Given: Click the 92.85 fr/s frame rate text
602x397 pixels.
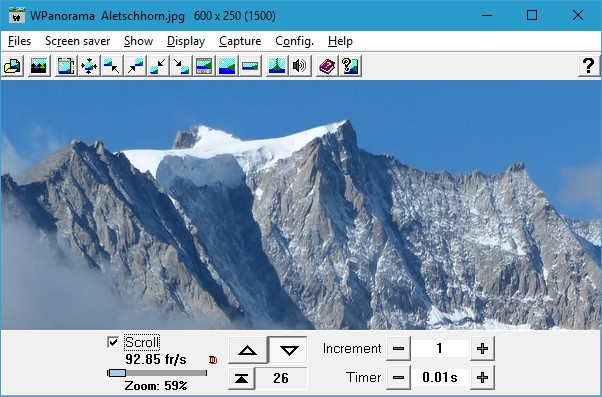Looking at the screenshot, I should (156, 360).
